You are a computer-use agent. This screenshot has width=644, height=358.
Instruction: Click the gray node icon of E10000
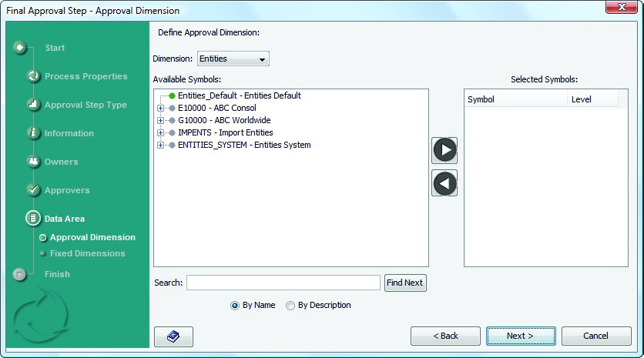[172, 108]
